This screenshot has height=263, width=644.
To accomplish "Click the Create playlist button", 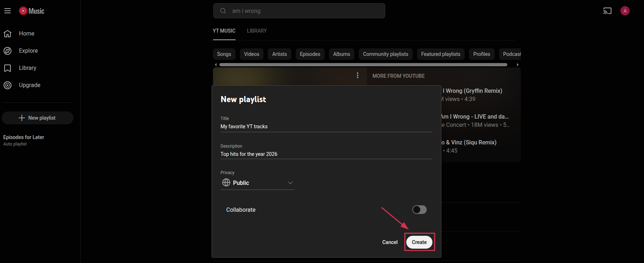I will (x=419, y=242).
